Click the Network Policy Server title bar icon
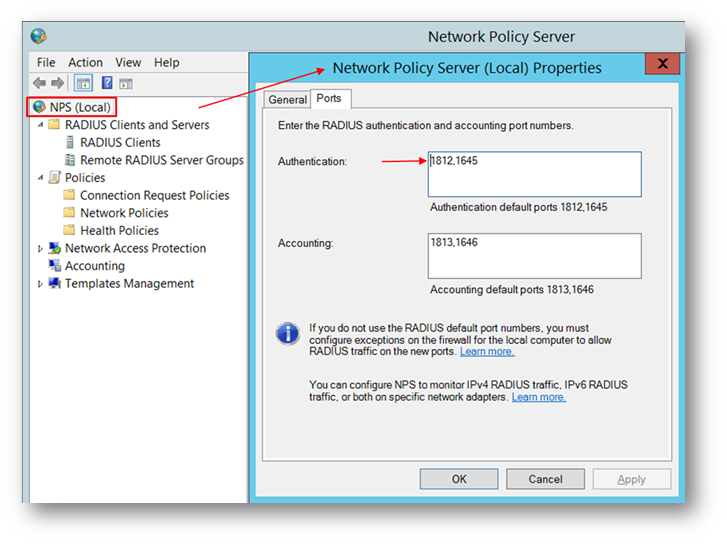The image size is (727, 545). point(38,36)
